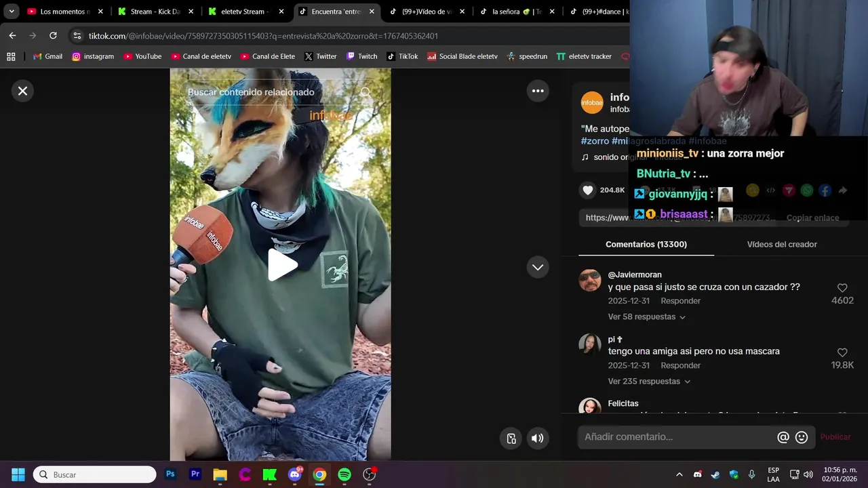Click the search magnifier on video overlay
Screen dimensions: 868x488
[366, 92]
